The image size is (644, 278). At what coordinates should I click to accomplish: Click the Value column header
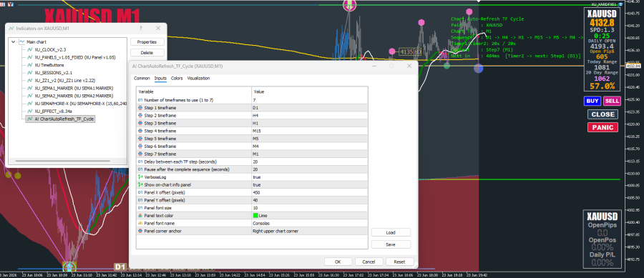(x=310, y=91)
